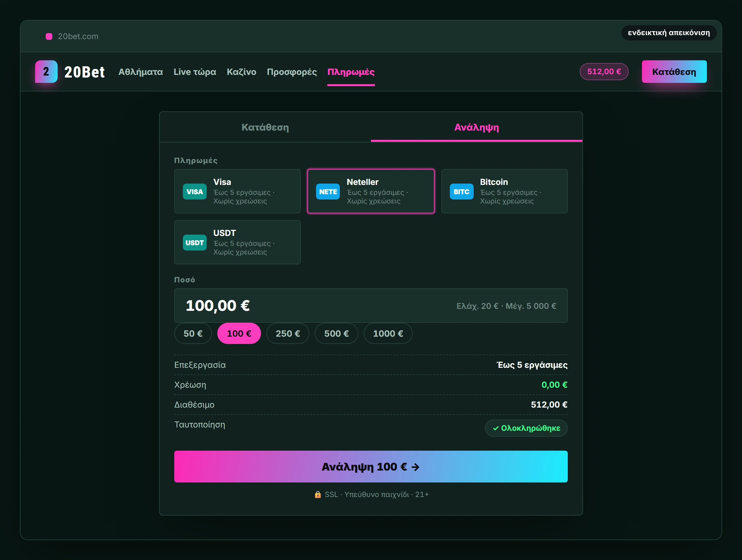The width and height of the screenshot is (742, 560).
Task: Switch to the Ανάληψη tab
Action: click(477, 127)
